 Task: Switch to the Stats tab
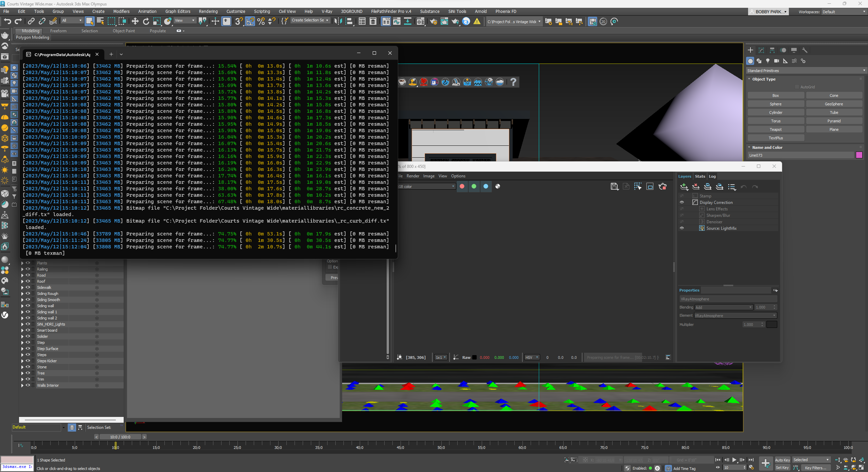tap(700, 176)
